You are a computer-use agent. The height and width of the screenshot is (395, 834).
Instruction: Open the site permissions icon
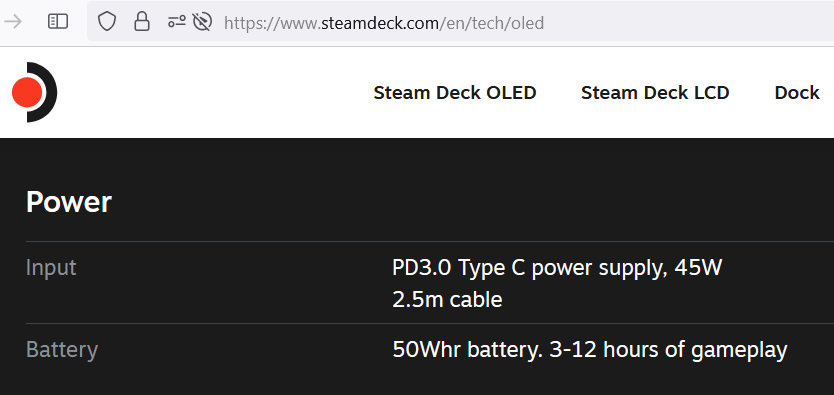point(177,22)
